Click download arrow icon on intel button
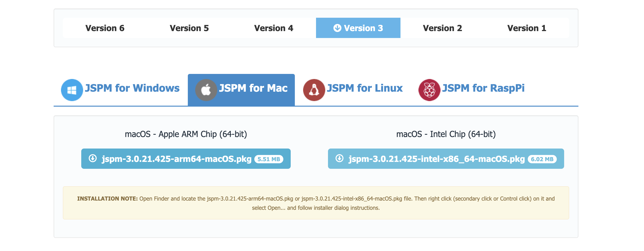 tap(339, 158)
